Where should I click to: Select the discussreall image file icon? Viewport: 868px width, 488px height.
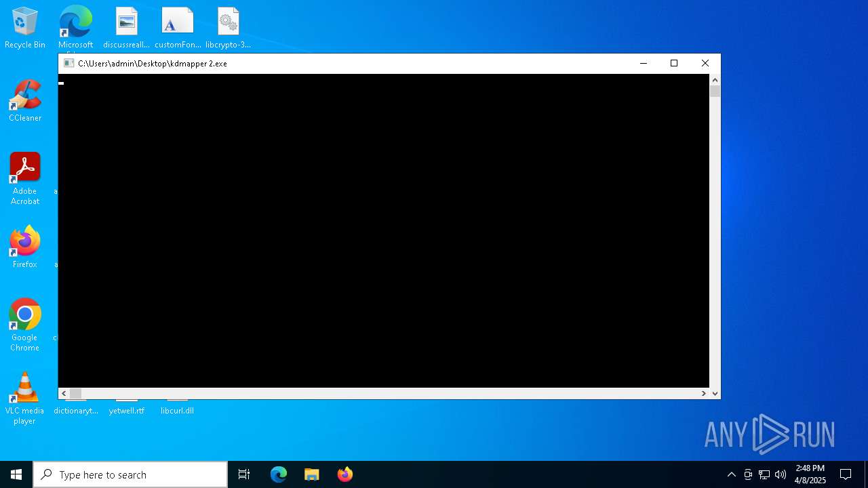126,28
